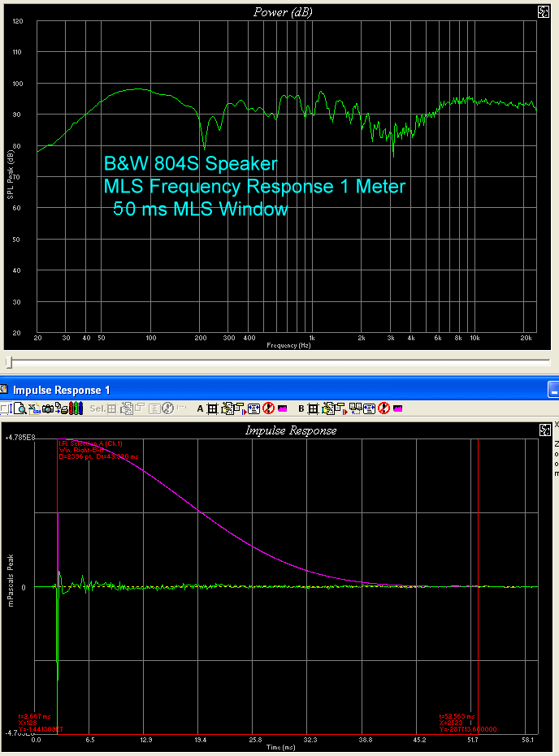This screenshot has width=559, height=756.
Task: Click the 'Time (ms)' axis label
Action: [280, 747]
